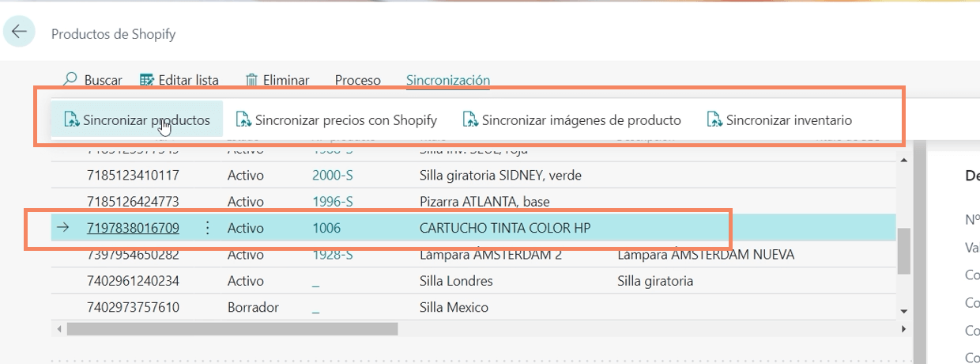Click the horizontal scrollbar thumb
This screenshot has height=364, width=980.
point(232,328)
